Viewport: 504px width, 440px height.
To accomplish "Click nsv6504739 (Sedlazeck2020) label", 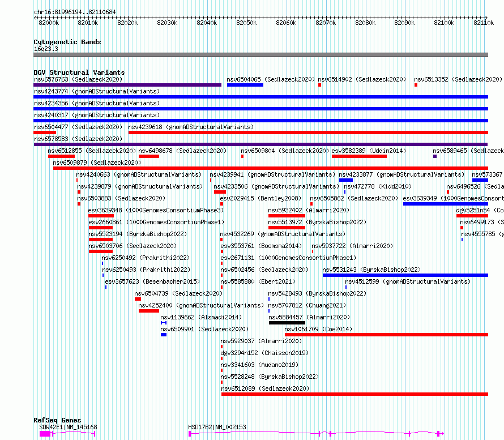I will [x=178, y=293].
